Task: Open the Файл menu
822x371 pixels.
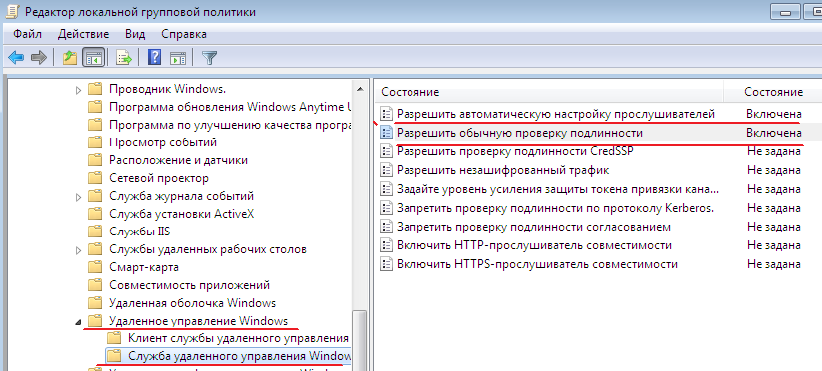Action: [28, 35]
